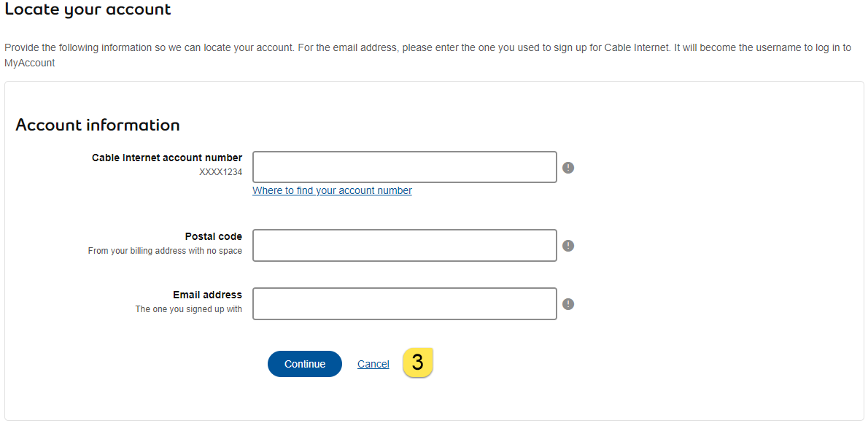Click the MyAccount mention in the instructions
Image resolution: width=868 pixels, height=423 pixels.
pyautogui.click(x=29, y=63)
